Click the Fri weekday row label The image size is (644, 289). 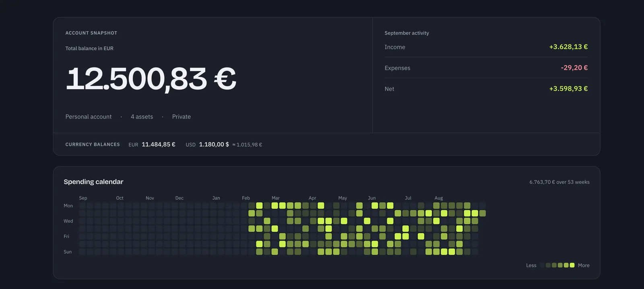66,236
